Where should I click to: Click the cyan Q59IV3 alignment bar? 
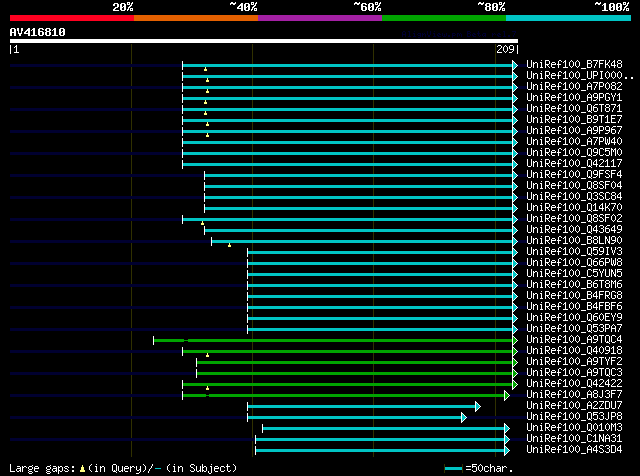coord(380,252)
